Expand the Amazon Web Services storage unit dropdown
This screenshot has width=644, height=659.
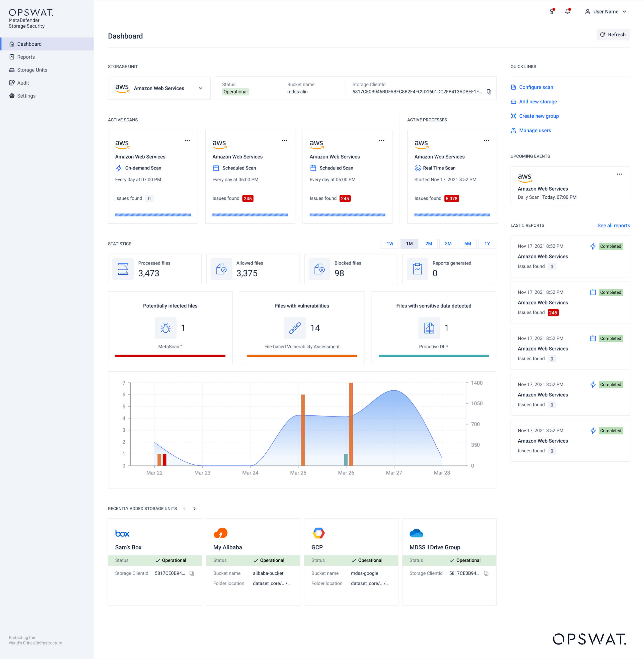pos(200,88)
